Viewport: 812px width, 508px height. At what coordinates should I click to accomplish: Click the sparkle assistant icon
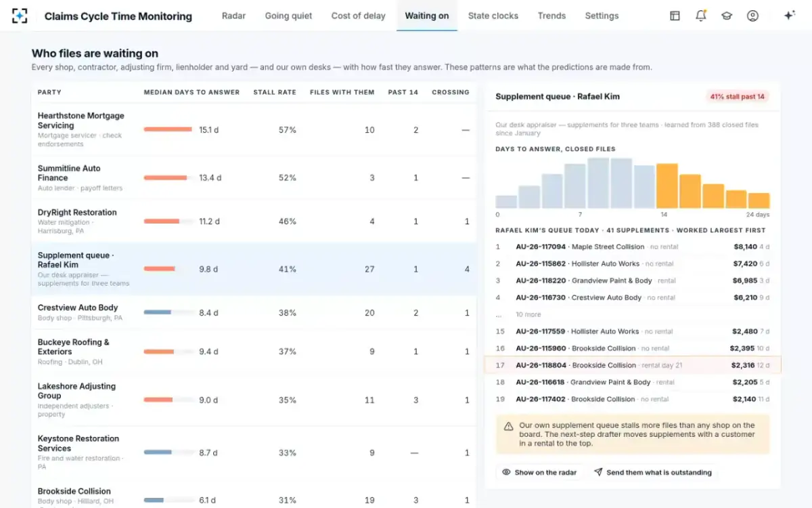(789, 16)
